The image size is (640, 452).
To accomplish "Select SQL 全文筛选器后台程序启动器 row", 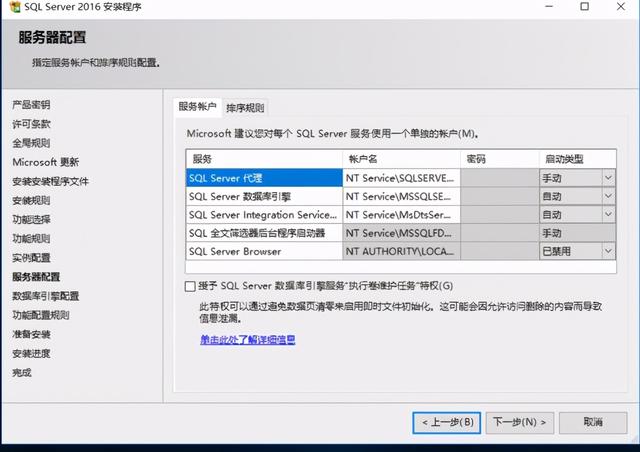I will pos(264,233).
